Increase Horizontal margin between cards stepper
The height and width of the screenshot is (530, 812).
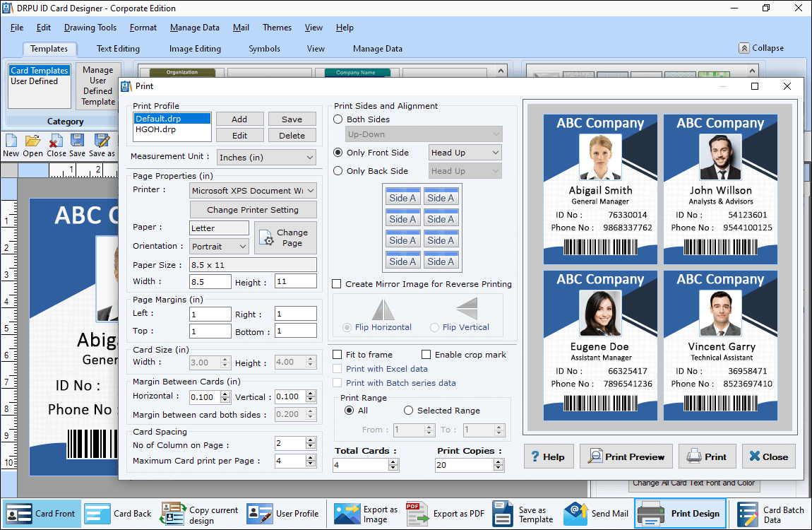pyautogui.click(x=225, y=394)
